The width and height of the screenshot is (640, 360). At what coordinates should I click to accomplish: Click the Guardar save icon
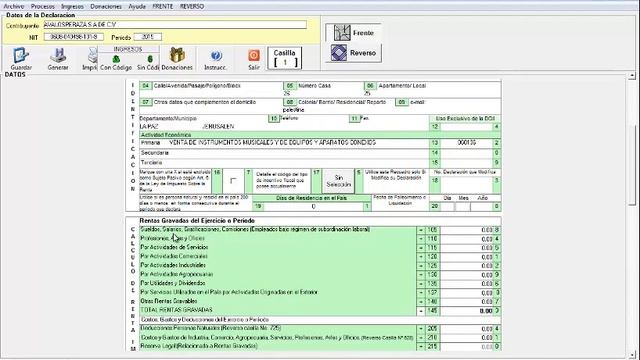click(21, 59)
